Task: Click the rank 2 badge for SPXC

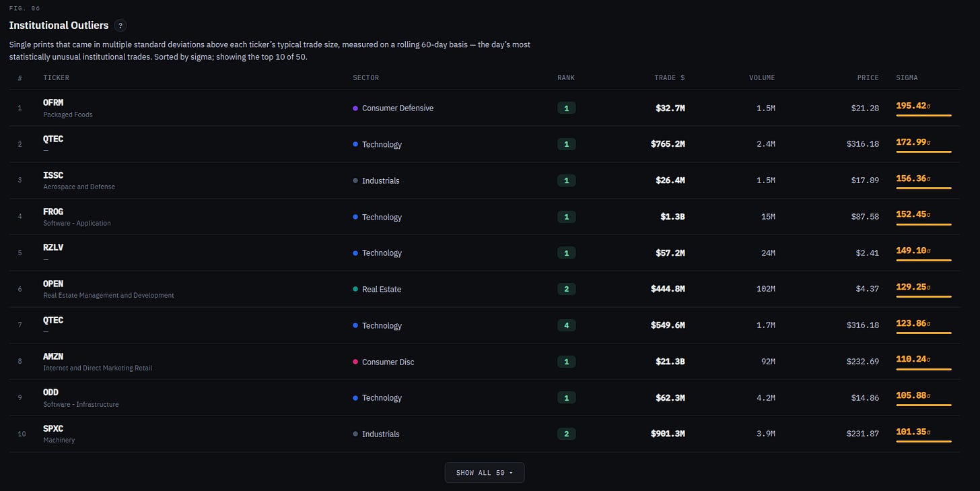Action: tap(566, 434)
